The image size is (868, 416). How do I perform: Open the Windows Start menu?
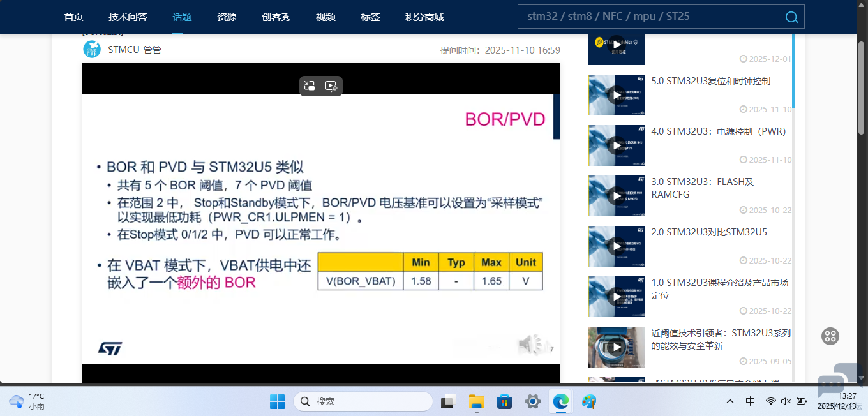tap(277, 401)
